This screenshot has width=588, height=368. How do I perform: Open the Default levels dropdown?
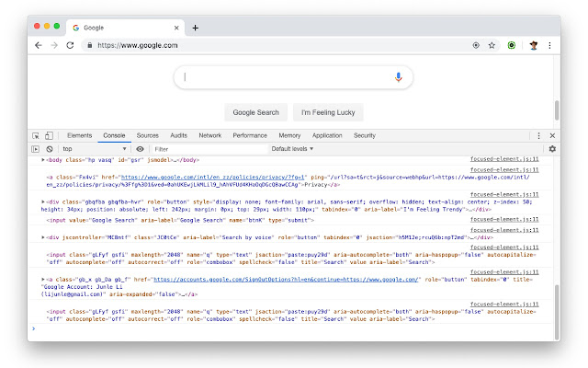292,149
